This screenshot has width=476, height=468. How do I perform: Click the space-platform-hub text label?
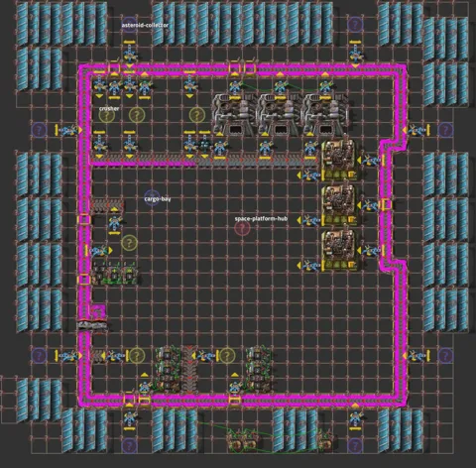tap(261, 218)
